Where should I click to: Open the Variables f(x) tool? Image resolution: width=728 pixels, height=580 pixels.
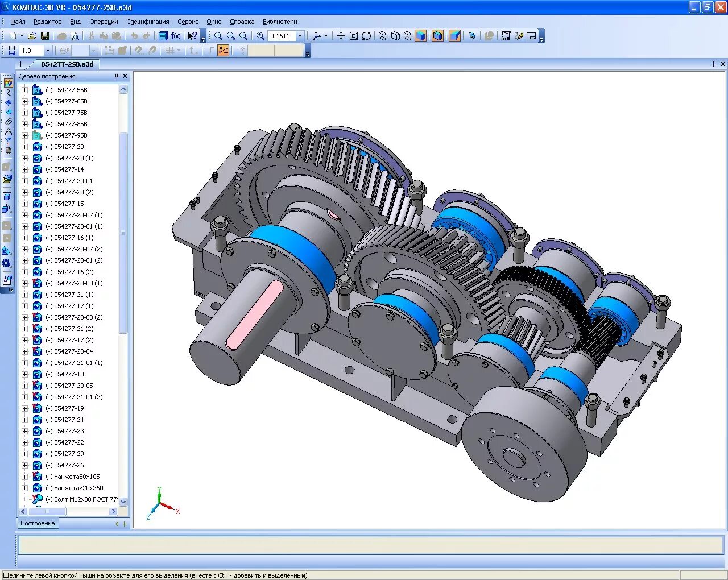[176, 36]
